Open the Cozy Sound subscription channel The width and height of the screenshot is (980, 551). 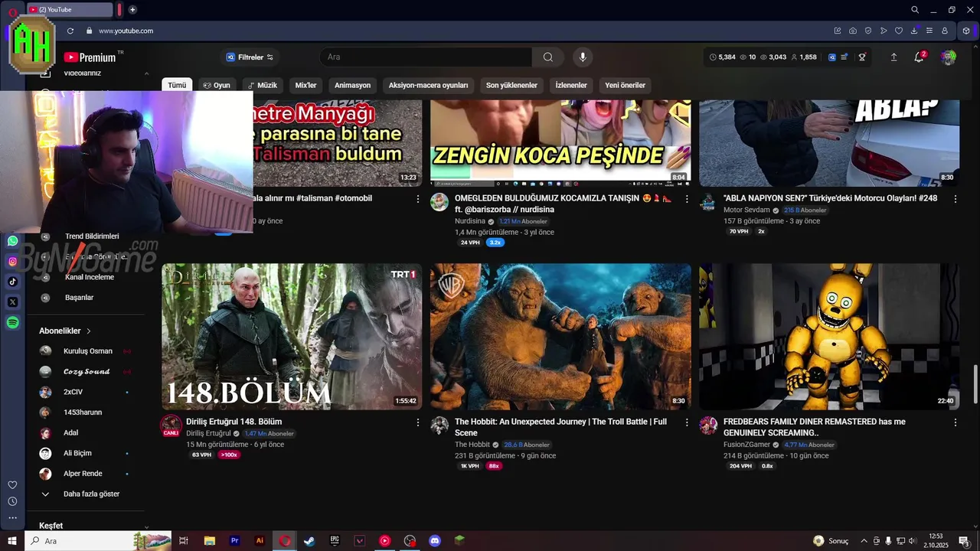[86, 371]
